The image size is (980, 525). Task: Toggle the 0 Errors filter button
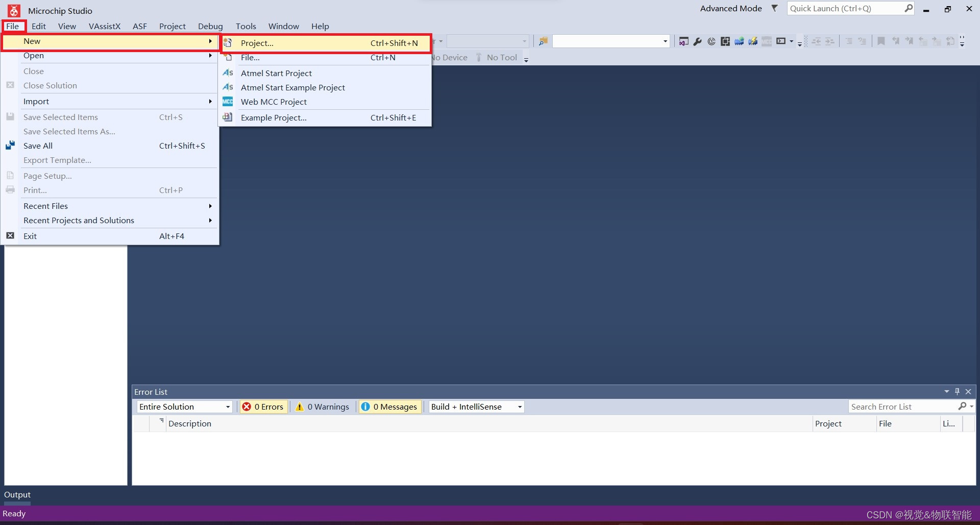(263, 407)
